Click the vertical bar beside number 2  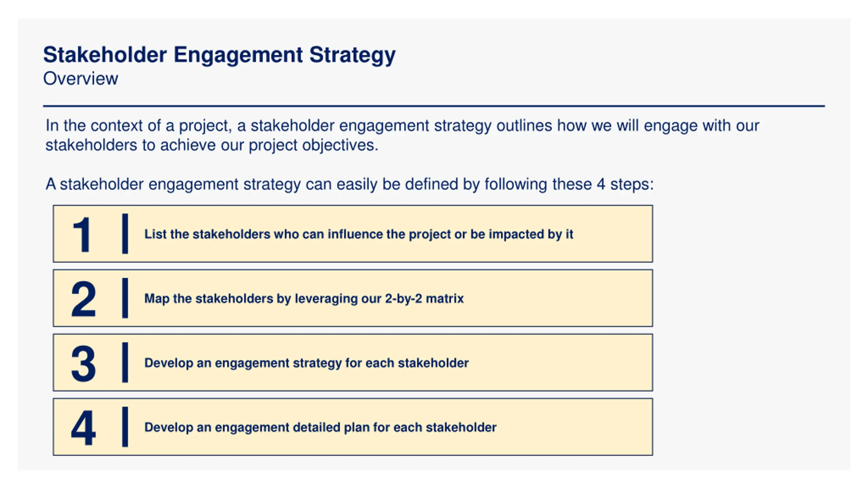coord(125,298)
